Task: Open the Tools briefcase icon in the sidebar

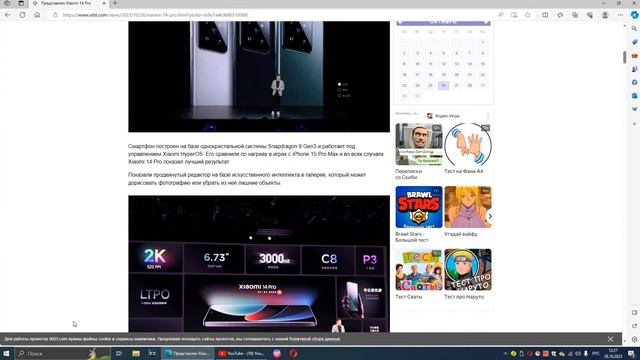Action: click(x=634, y=56)
